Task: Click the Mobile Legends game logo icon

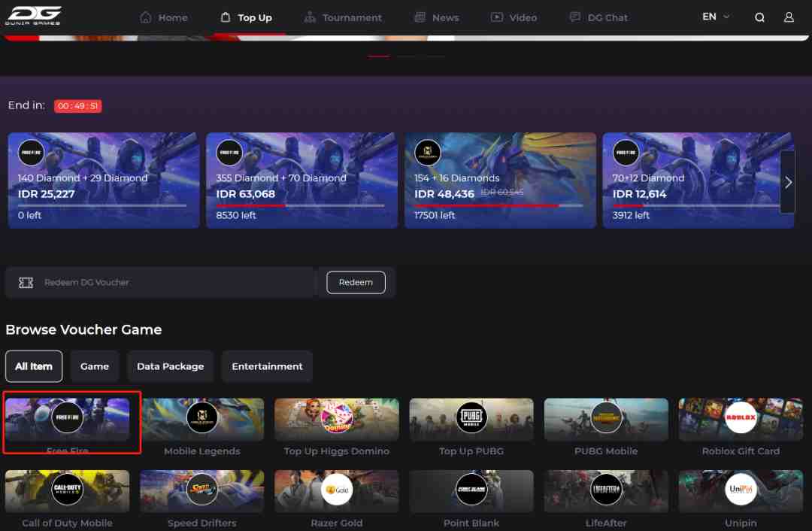Action: (202, 417)
